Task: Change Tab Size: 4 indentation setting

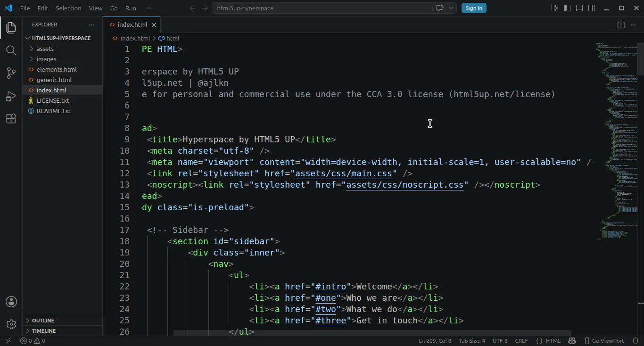Action: click(472, 341)
